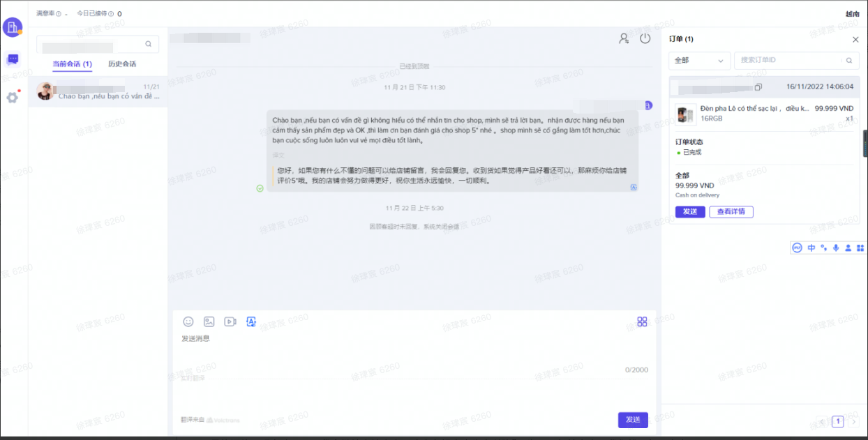Select the 当前会话 (1) tab

(x=72, y=64)
